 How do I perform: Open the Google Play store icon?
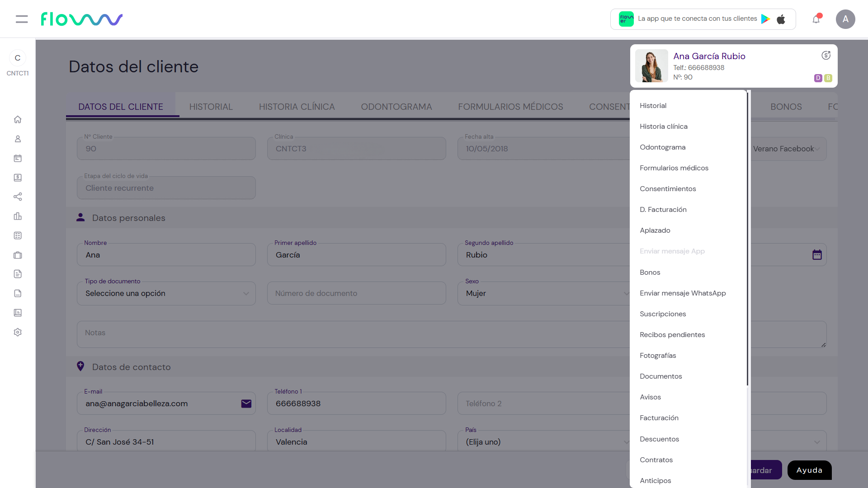pos(765,19)
